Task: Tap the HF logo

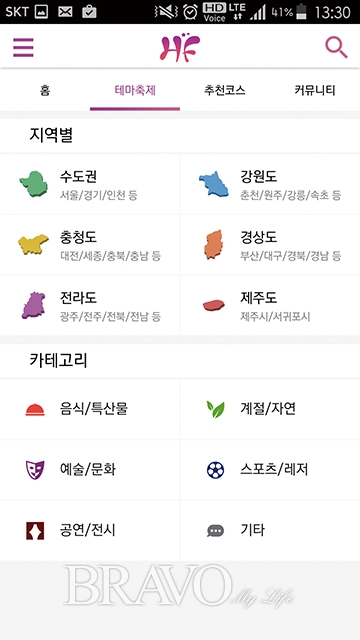Action: pos(180,47)
